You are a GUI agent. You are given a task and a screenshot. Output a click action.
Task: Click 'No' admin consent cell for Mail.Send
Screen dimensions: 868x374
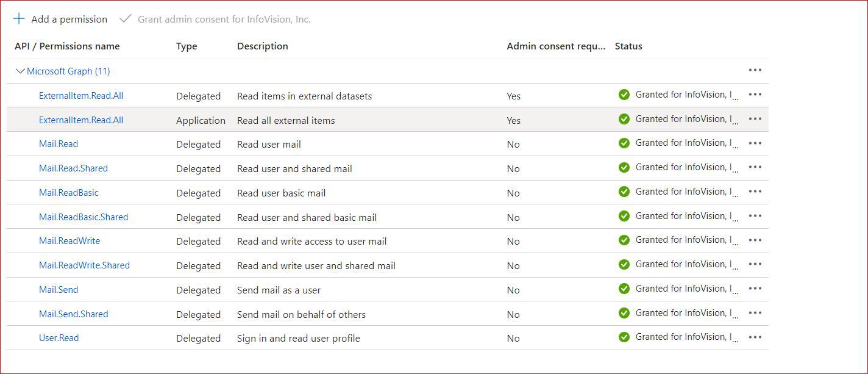point(513,290)
